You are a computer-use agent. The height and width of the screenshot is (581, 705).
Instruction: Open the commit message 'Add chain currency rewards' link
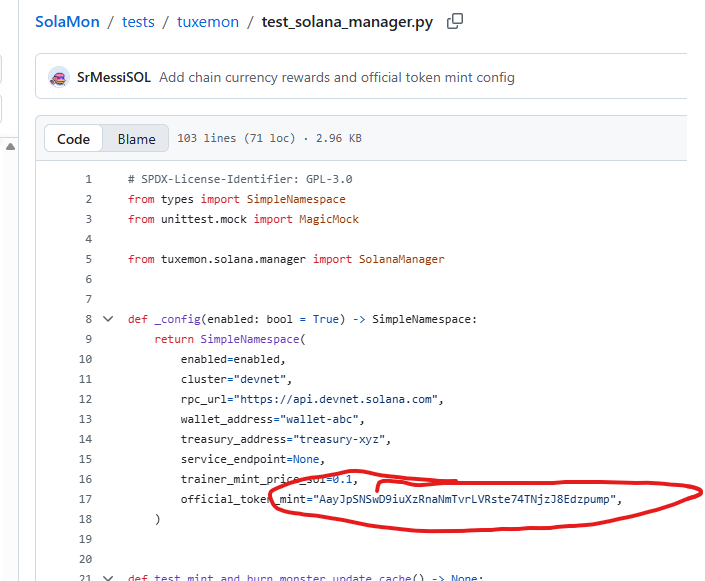click(337, 77)
